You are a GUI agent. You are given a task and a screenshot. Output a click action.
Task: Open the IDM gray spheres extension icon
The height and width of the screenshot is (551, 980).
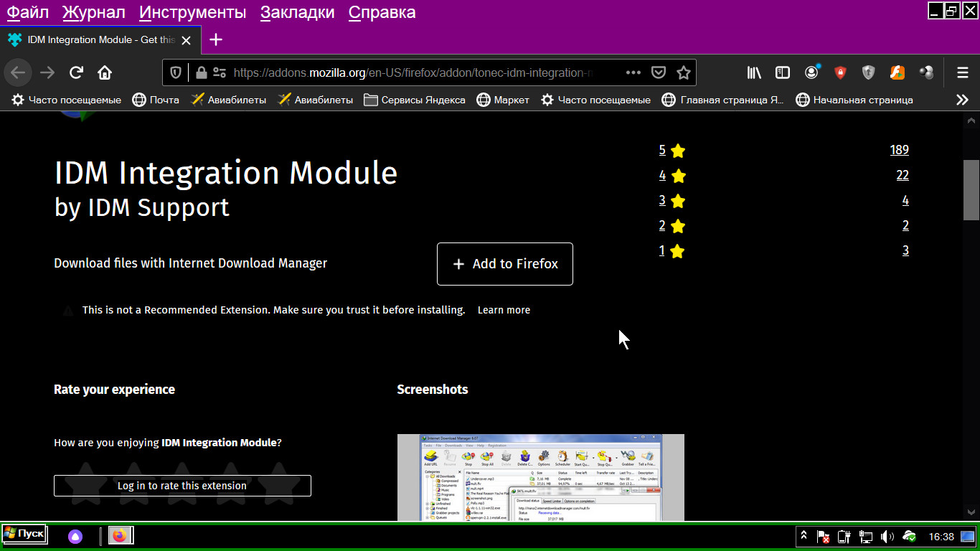click(x=926, y=72)
